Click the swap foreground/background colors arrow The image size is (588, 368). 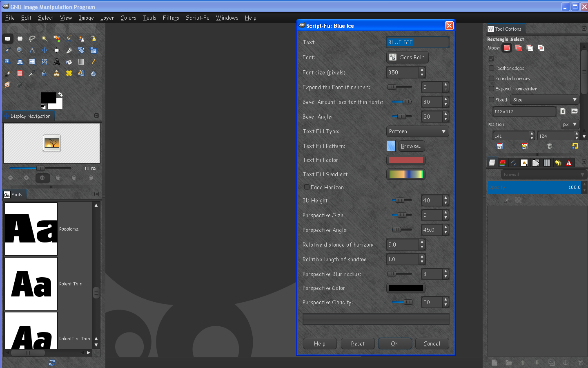point(60,94)
